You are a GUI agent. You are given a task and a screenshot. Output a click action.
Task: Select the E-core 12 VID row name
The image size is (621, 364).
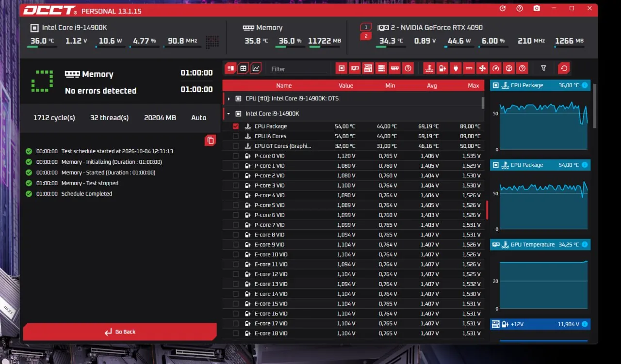click(271, 274)
